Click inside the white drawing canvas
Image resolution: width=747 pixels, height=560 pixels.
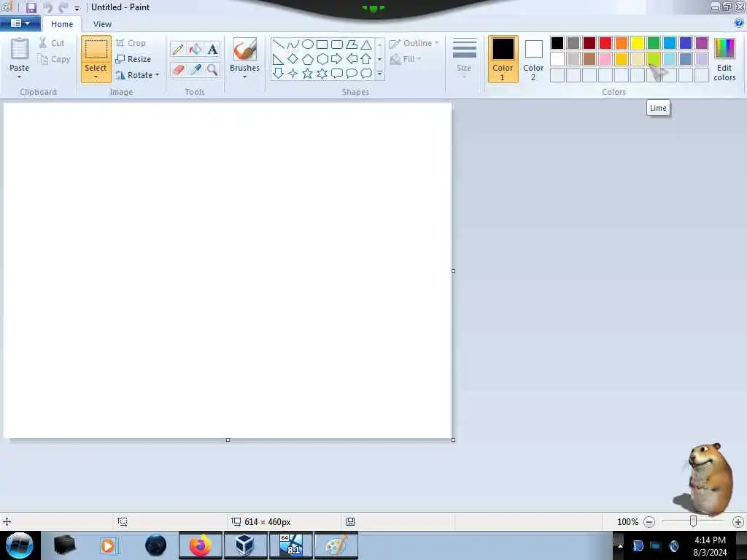click(228, 271)
